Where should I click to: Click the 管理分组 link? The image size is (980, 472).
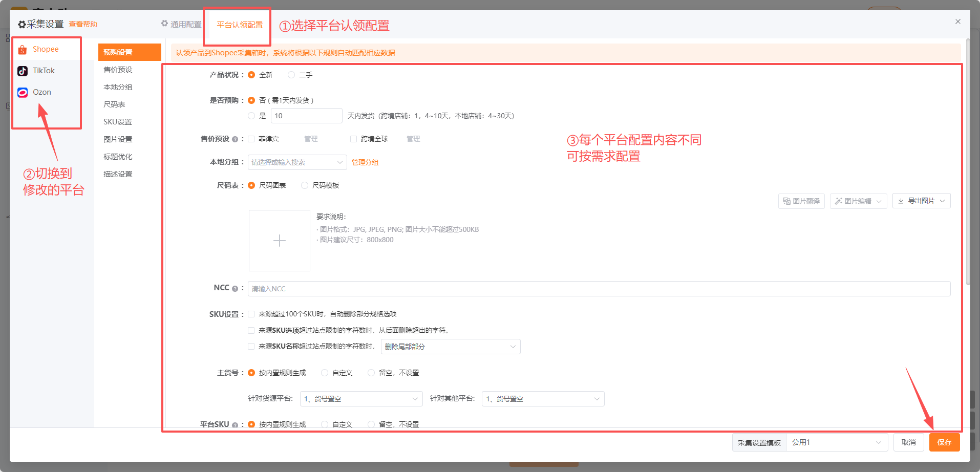click(365, 162)
